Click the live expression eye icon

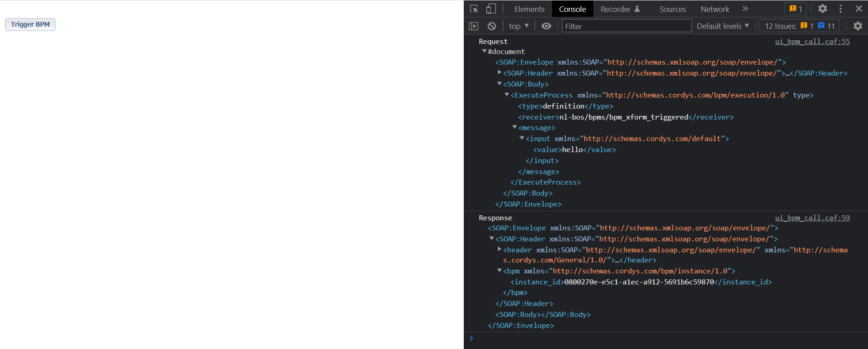[x=546, y=26]
